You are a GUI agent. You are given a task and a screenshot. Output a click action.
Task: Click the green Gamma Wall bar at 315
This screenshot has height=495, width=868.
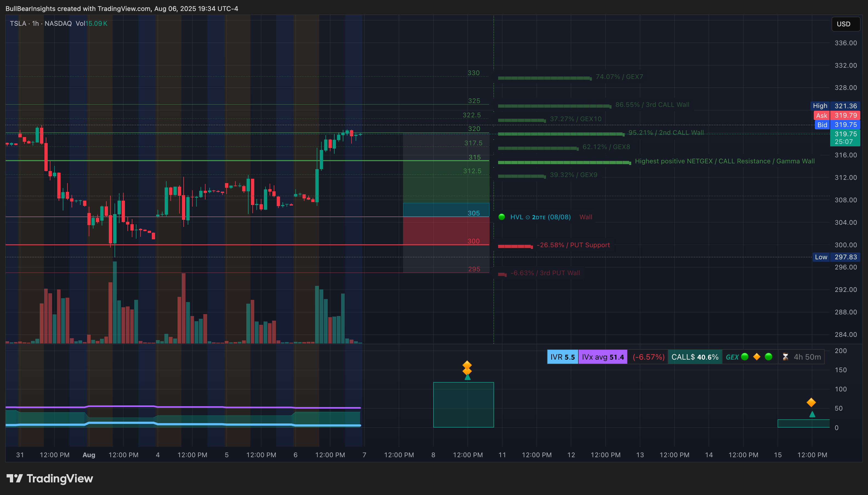tap(564, 163)
